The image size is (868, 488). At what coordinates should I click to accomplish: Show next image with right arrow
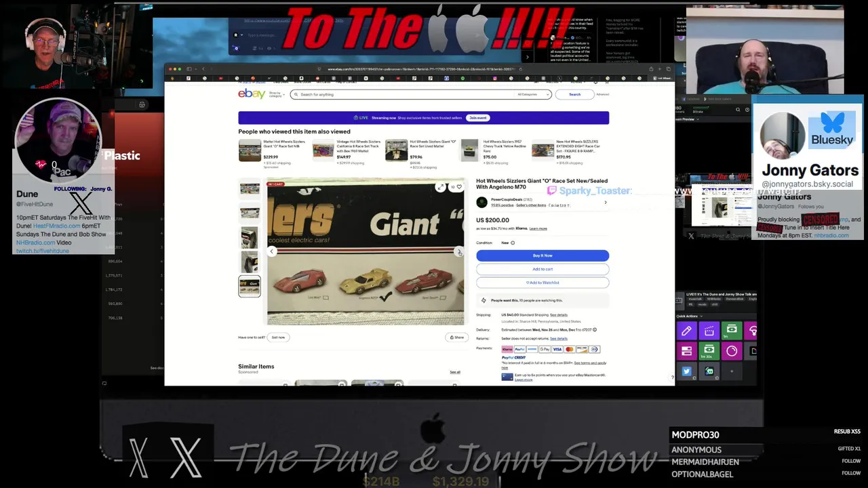(459, 251)
